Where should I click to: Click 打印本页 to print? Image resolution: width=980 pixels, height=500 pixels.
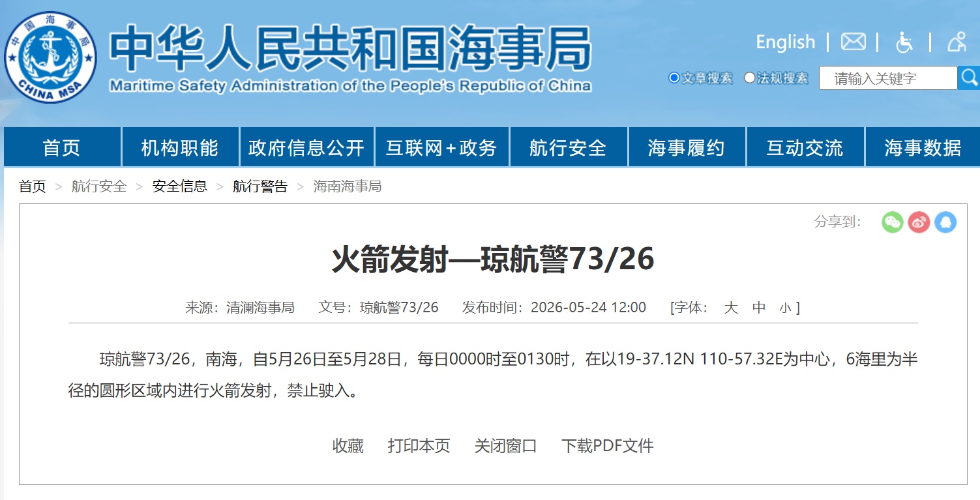click(x=419, y=446)
